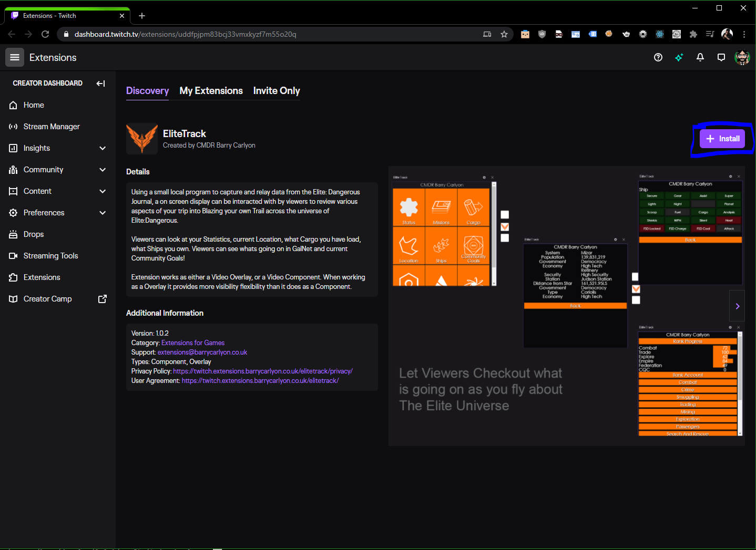
Task: Click the EliteTrack screenshot preview image
Action: click(567, 306)
